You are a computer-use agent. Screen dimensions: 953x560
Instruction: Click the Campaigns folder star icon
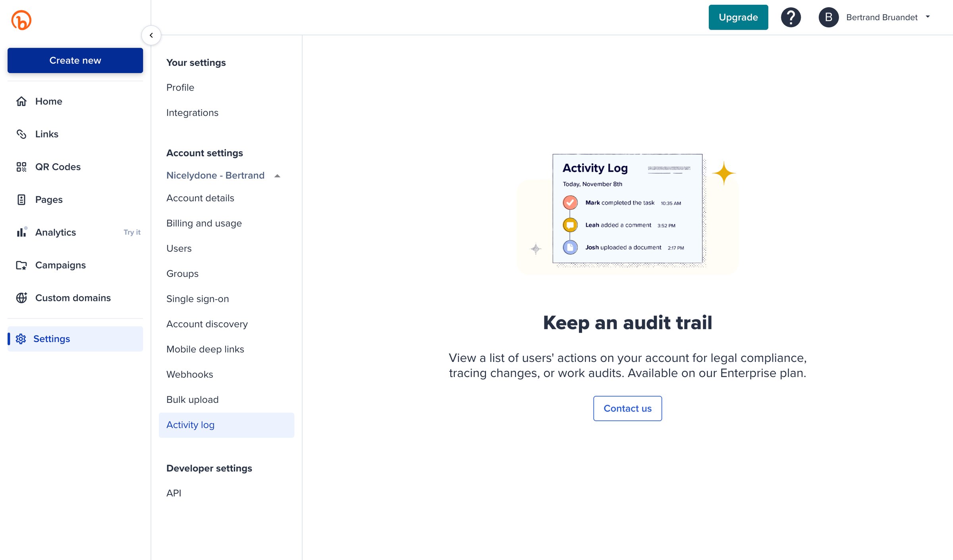pyautogui.click(x=21, y=265)
